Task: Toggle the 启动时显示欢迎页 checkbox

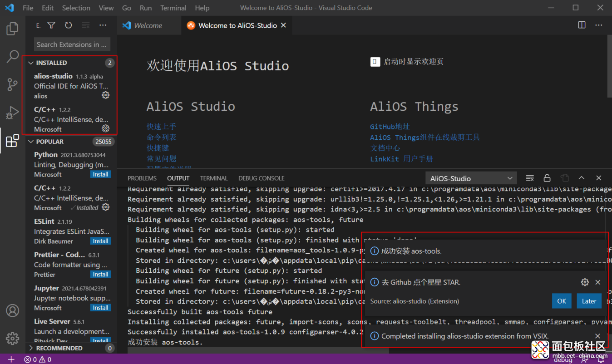Action: [375, 61]
